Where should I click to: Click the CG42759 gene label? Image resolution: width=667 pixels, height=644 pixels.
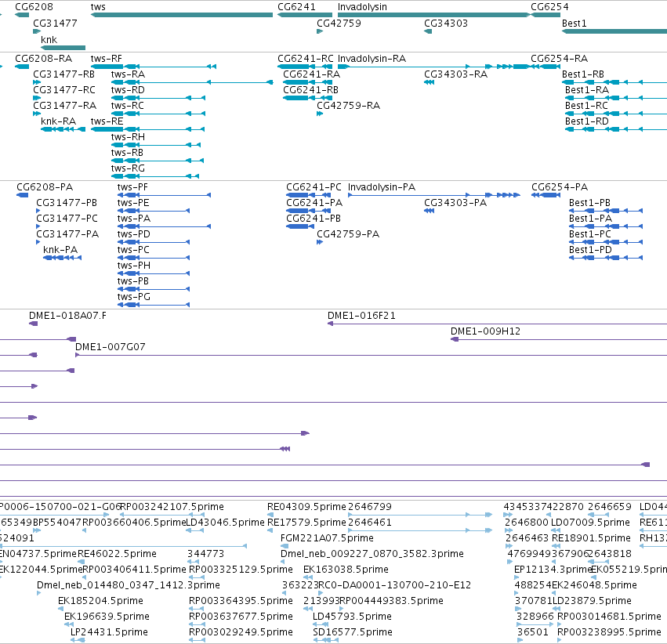coord(339,23)
